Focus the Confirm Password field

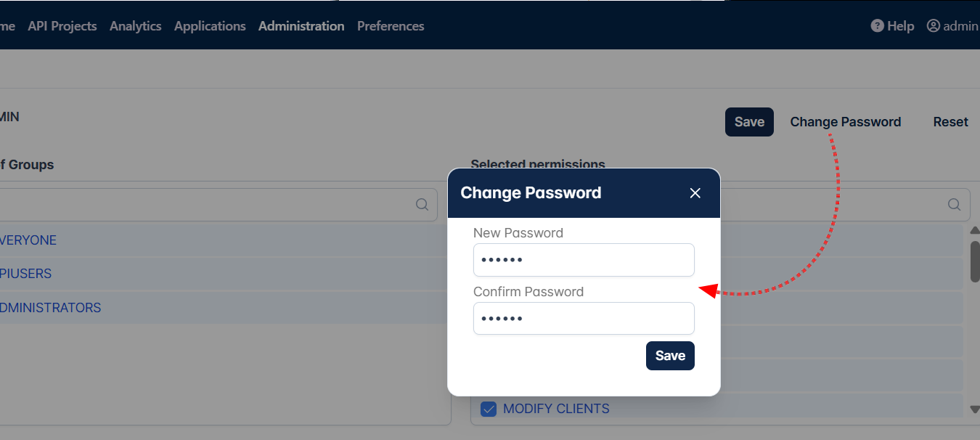(x=584, y=319)
